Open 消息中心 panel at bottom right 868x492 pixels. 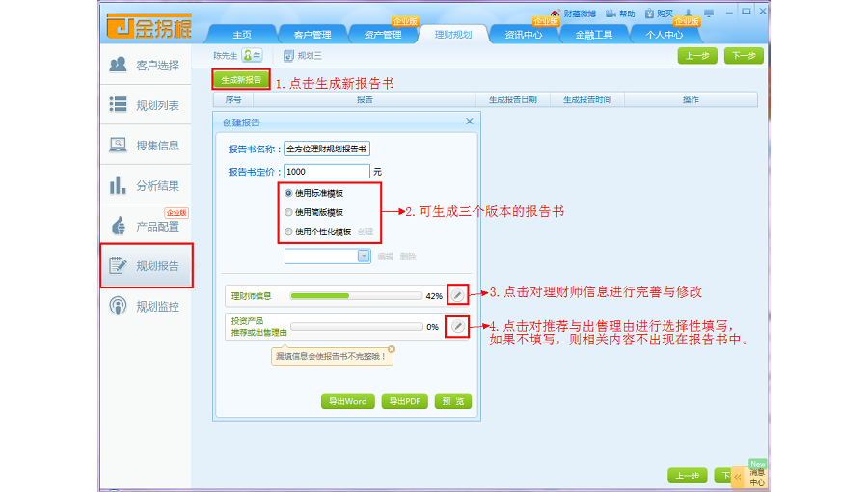click(x=756, y=477)
